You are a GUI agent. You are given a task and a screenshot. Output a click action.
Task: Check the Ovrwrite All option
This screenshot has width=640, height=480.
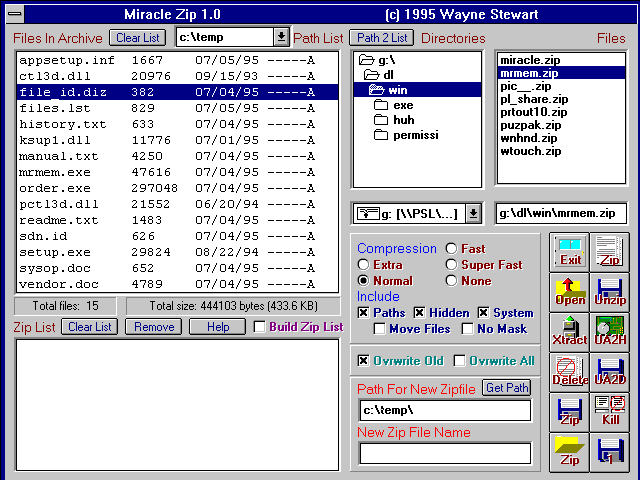[x=460, y=361]
